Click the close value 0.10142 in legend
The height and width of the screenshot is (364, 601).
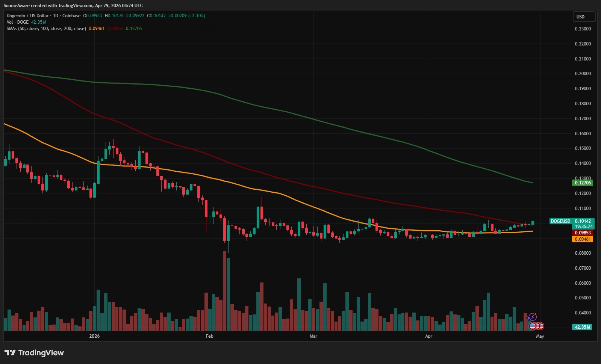[158, 16]
